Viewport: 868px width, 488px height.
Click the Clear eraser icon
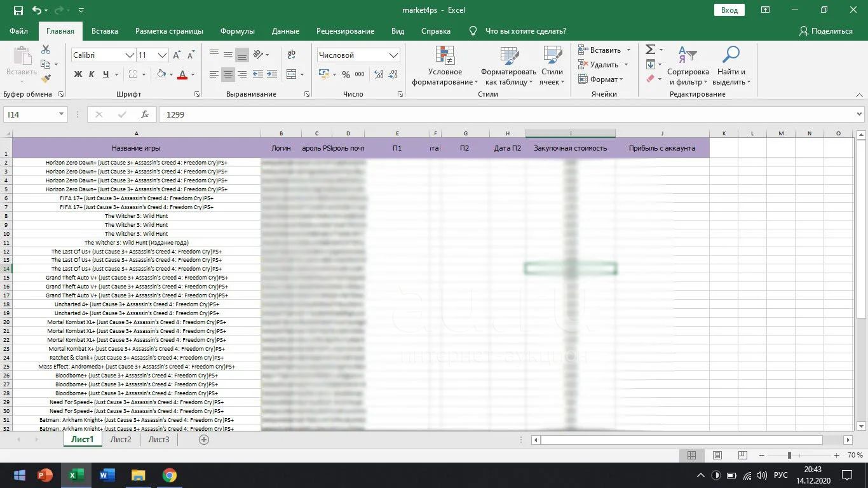click(x=650, y=79)
